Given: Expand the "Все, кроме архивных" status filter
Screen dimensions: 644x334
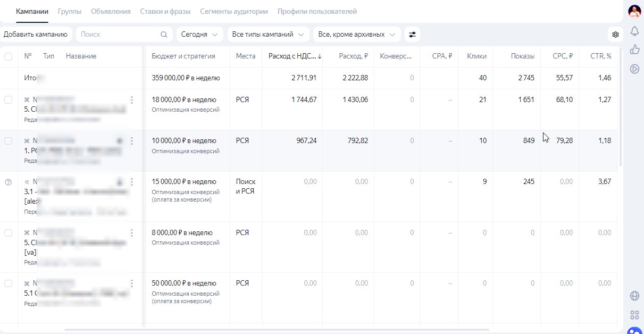Looking at the screenshot, I should coord(356,35).
